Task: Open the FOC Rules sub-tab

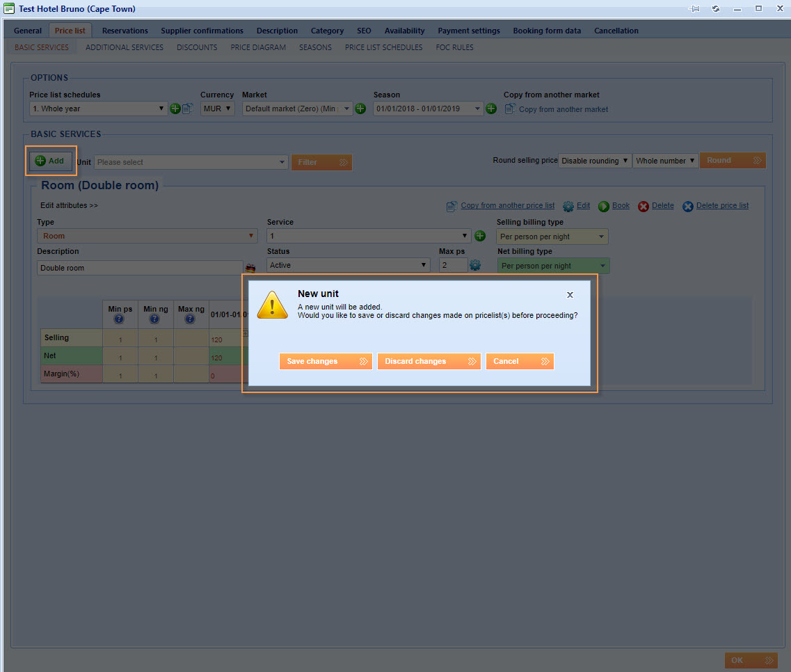Action: coord(454,47)
